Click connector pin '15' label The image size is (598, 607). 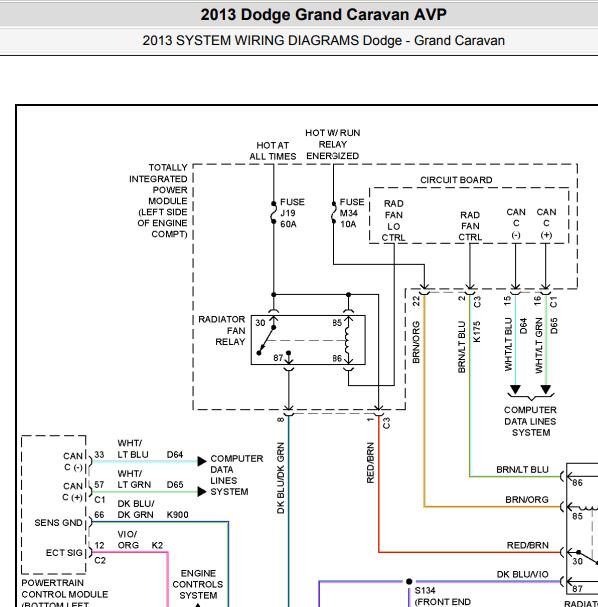pyautogui.click(x=507, y=300)
